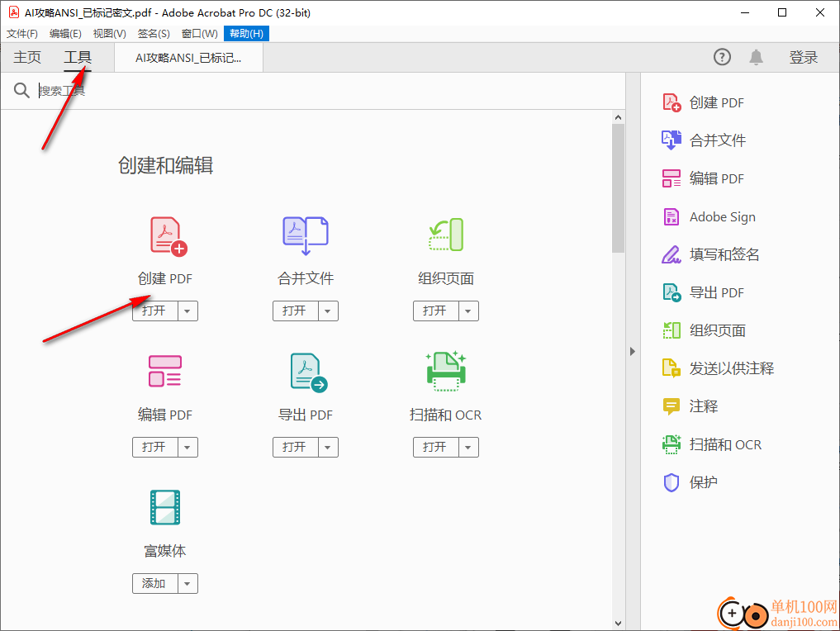The width and height of the screenshot is (840, 631).
Task: Click the Export PDF (导出 PDF) large icon
Action: pos(309,372)
